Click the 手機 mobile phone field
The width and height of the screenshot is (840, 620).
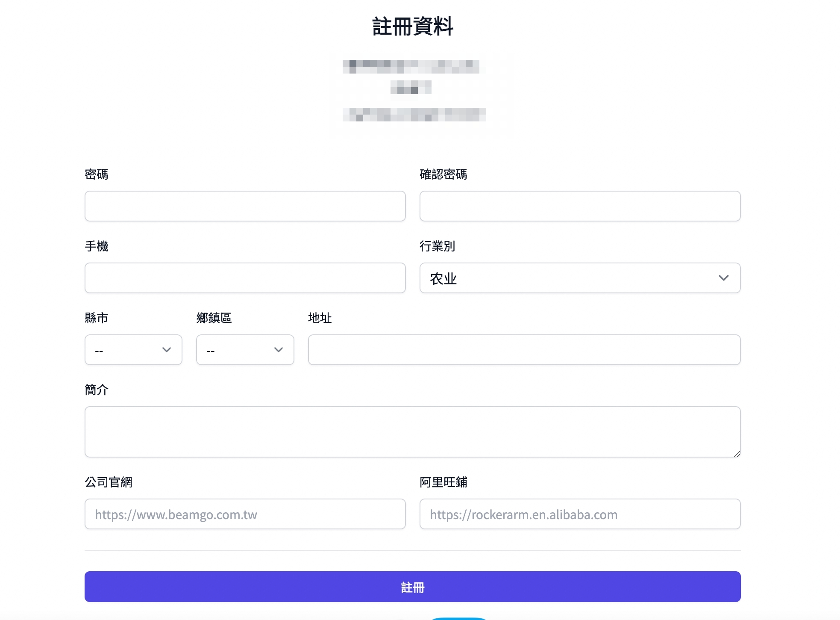pos(244,278)
